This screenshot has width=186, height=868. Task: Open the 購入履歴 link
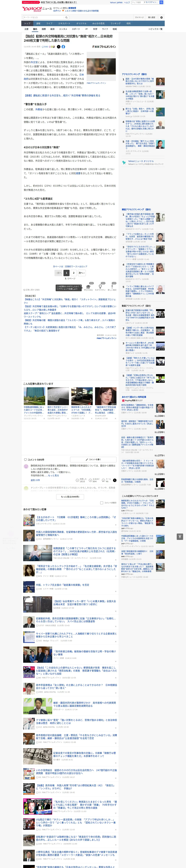tap(152, 18)
